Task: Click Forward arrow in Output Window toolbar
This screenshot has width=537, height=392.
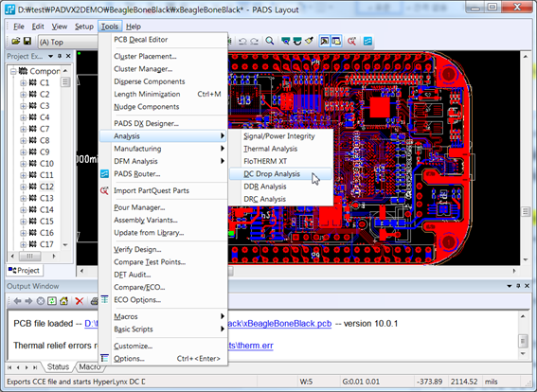Action: [x=28, y=301]
